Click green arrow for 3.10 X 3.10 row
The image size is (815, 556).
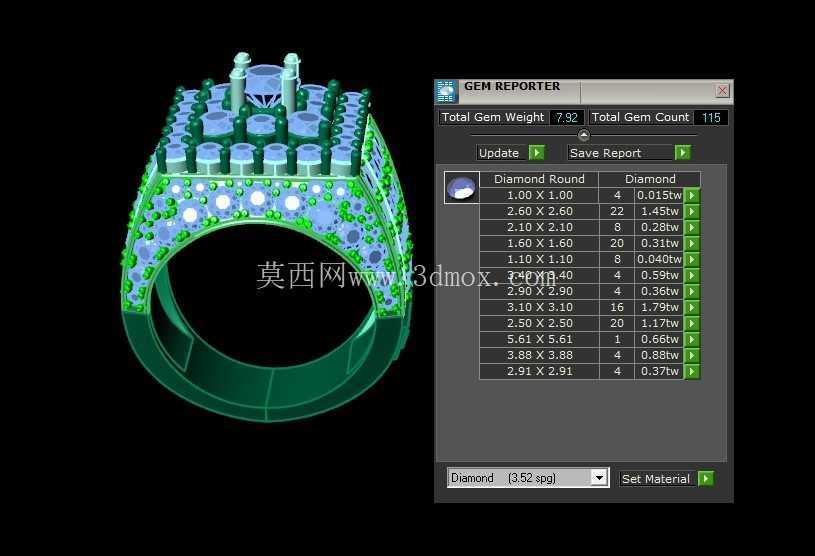point(692,308)
